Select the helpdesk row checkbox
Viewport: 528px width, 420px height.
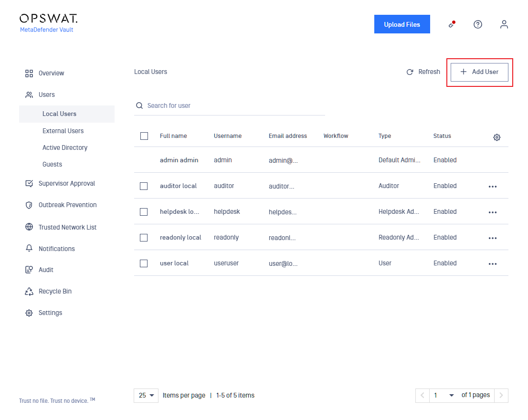(x=144, y=212)
